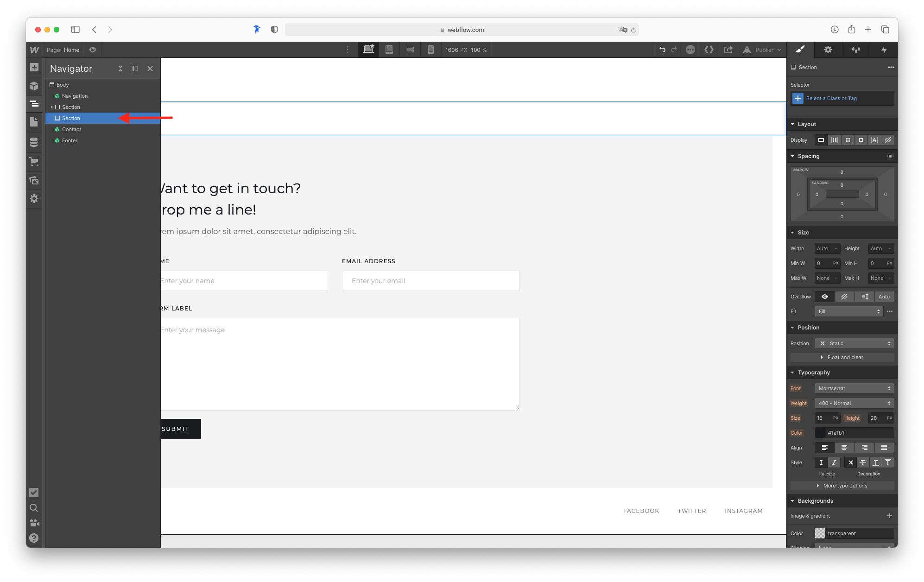Open the Ecommerce panel
Viewport: 924px width, 582px height.
pyautogui.click(x=34, y=161)
